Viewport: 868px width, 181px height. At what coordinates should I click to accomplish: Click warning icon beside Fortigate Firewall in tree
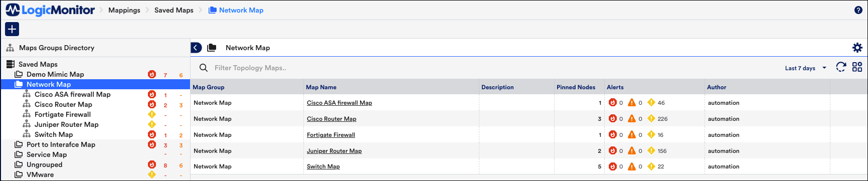[152, 114]
